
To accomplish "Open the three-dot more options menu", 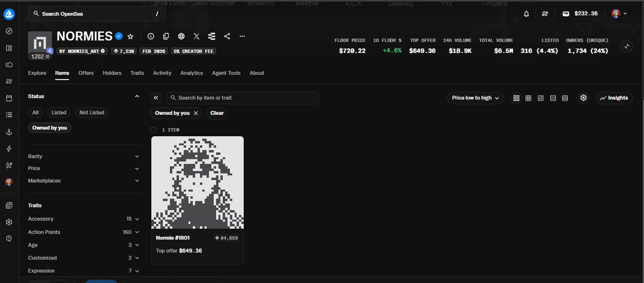I will click(x=242, y=37).
